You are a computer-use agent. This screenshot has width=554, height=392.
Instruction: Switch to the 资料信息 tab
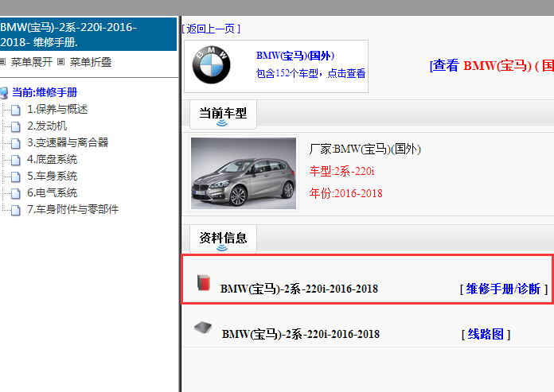pos(223,239)
